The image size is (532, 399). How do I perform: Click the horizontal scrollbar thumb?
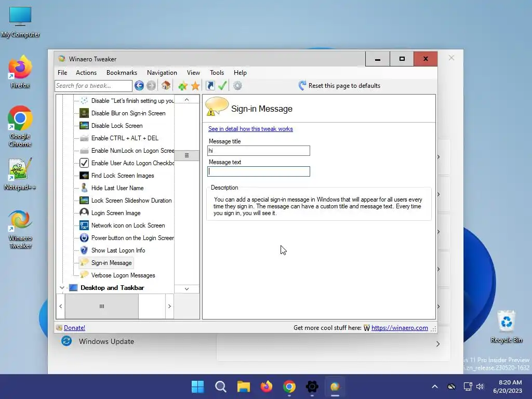pyautogui.click(x=102, y=307)
